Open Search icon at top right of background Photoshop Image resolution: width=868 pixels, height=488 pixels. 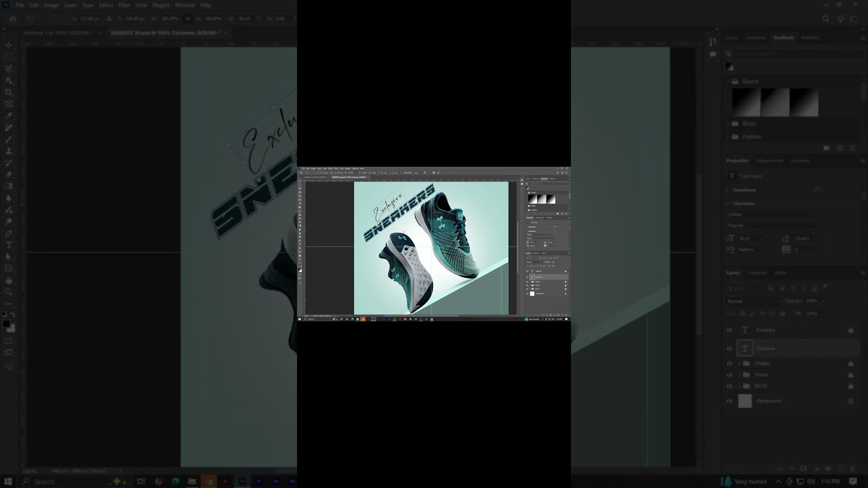point(825,19)
